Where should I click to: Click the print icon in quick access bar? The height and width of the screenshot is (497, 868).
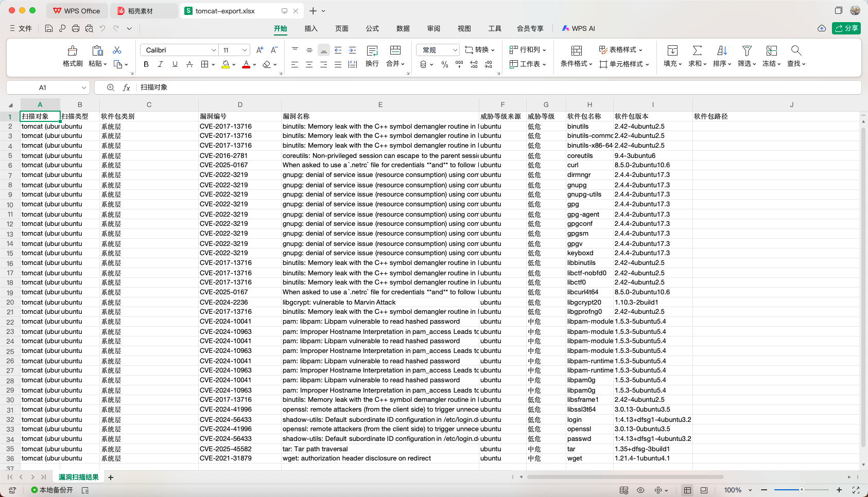click(76, 29)
